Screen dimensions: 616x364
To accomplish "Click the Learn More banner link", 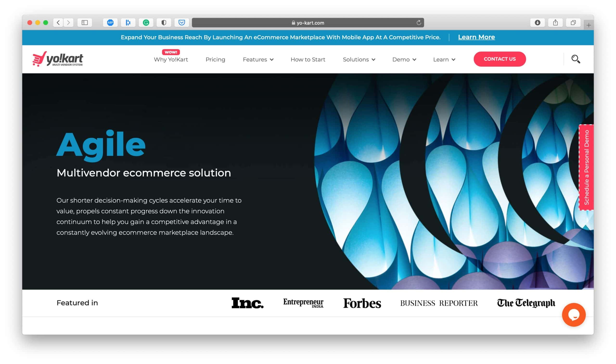I will pos(476,37).
